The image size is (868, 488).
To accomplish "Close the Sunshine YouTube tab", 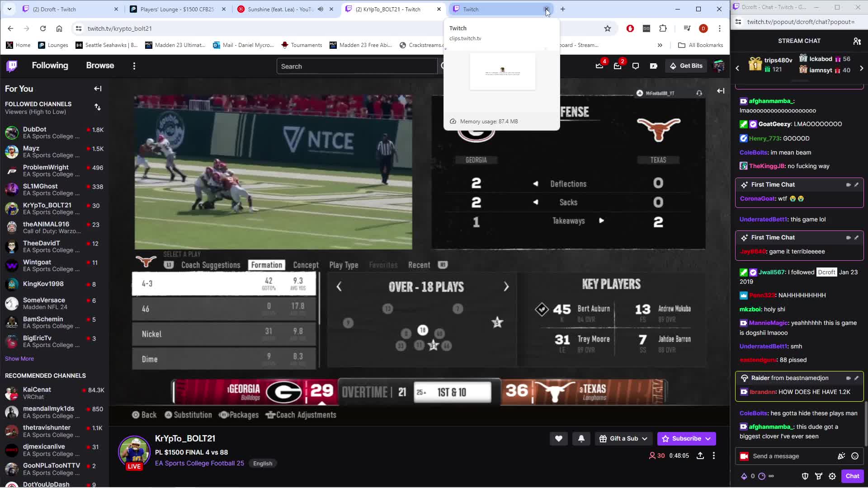I will [331, 9].
